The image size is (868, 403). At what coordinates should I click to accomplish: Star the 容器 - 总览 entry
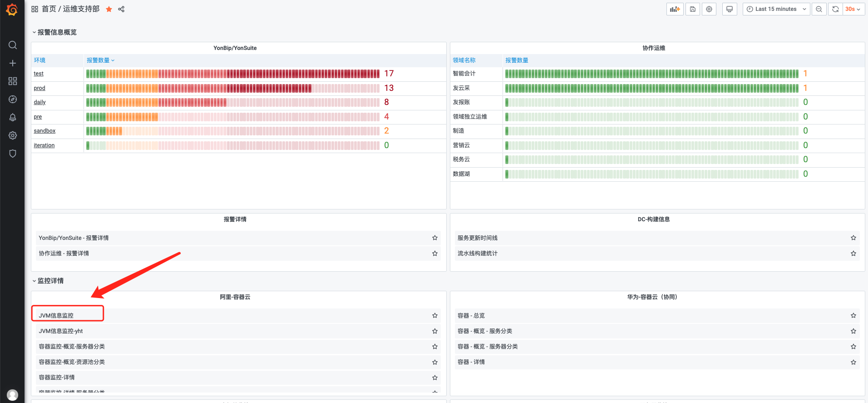coord(853,316)
